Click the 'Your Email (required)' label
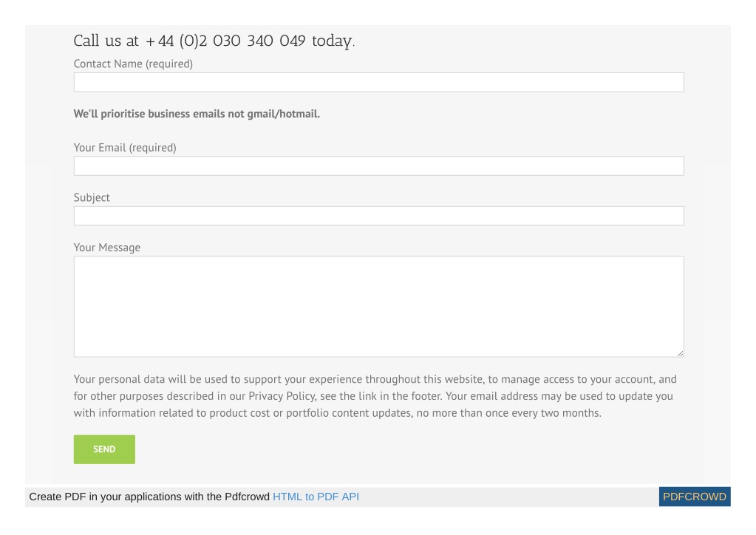 (x=125, y=148)
